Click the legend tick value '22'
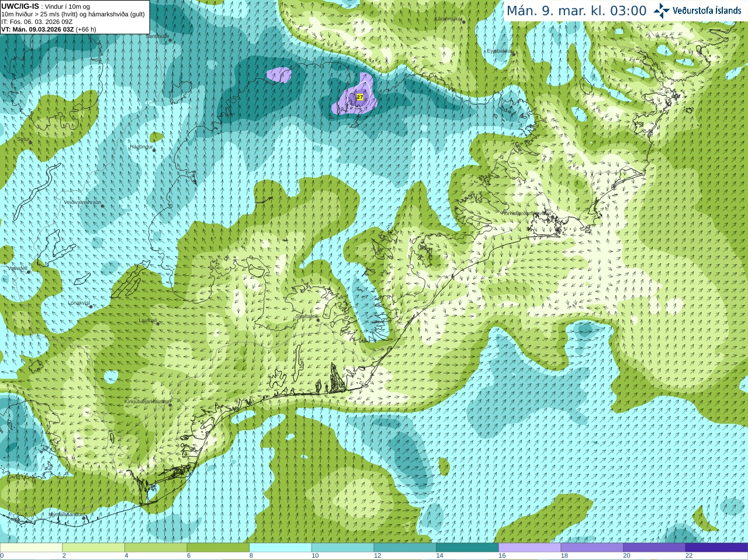 (689, 556)
